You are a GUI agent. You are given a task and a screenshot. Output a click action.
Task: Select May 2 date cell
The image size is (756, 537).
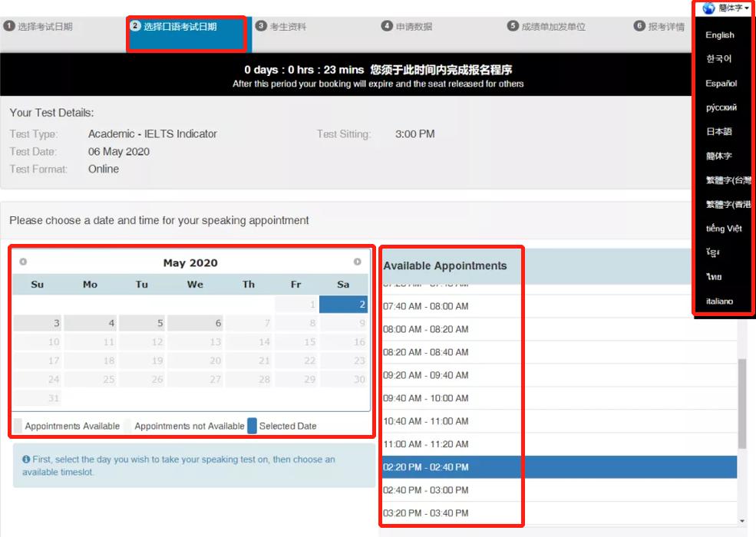click(343, 305)
